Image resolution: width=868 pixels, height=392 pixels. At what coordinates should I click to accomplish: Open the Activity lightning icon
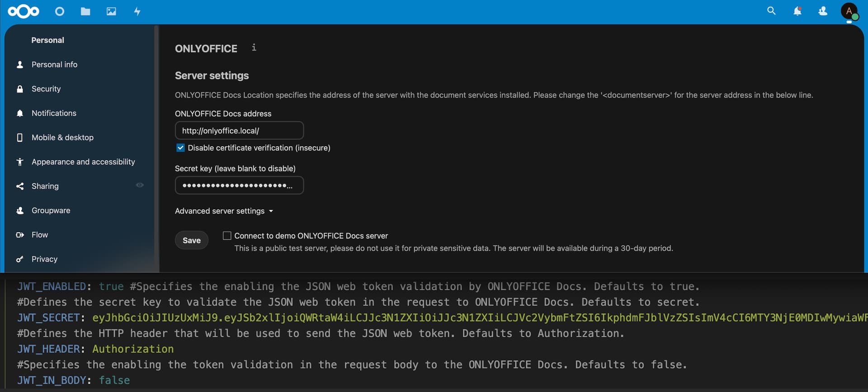coord(137,11)
